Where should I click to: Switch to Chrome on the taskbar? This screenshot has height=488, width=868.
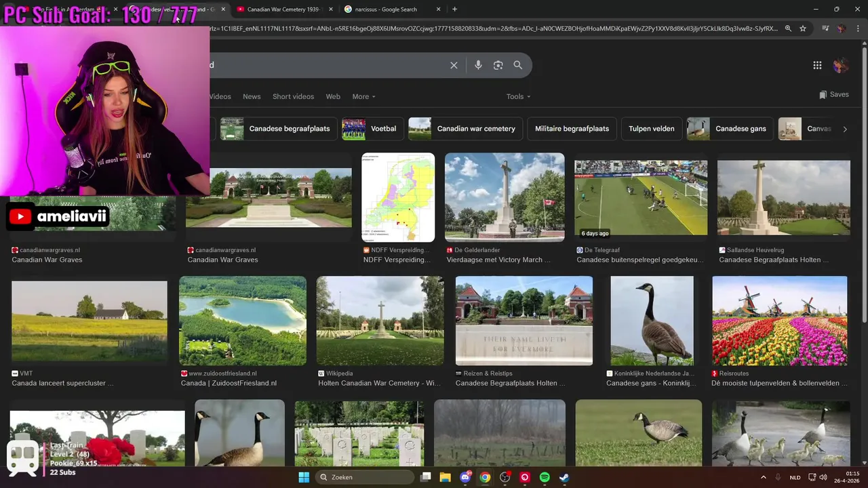pyautogui.click(x=485, y=477)
